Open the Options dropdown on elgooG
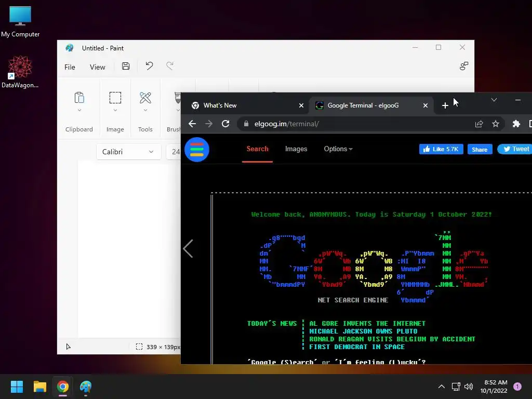Screen dimensions: 532x399 [x=338, y=149]
